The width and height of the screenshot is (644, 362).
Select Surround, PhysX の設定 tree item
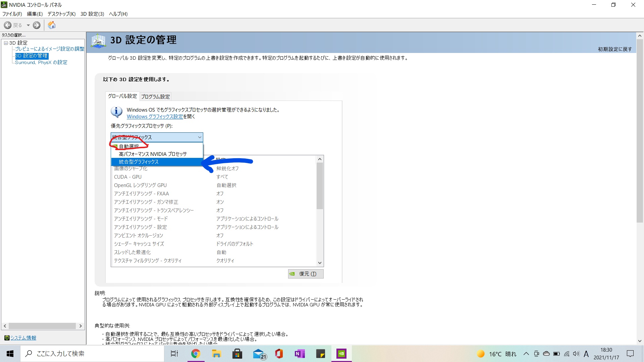[x=41, y=62]
